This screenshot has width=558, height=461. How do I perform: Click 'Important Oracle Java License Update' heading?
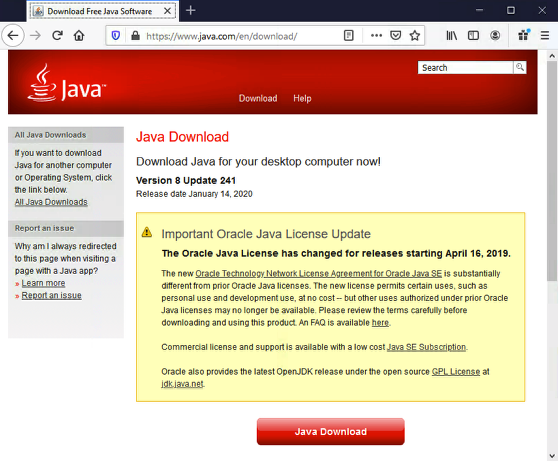pyautogui.click(x=266, y=234)
